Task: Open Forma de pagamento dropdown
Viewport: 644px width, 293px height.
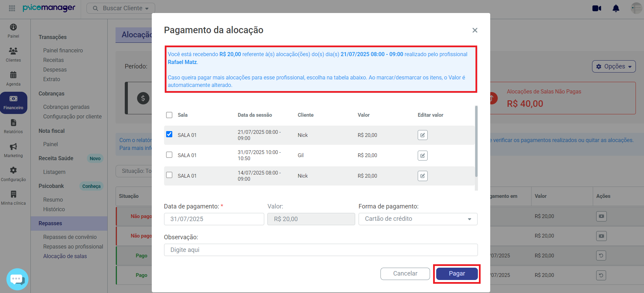Action: pos(418,219)
